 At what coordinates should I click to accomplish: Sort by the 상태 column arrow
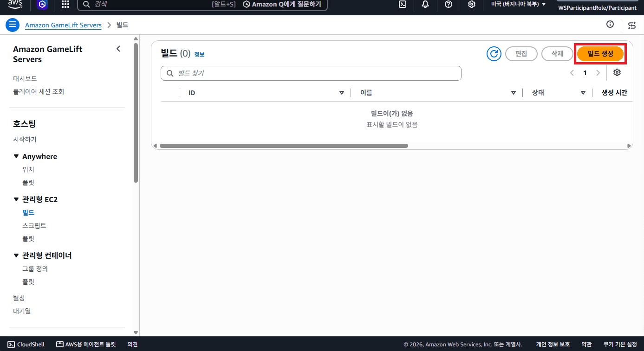tap(583, 93)
